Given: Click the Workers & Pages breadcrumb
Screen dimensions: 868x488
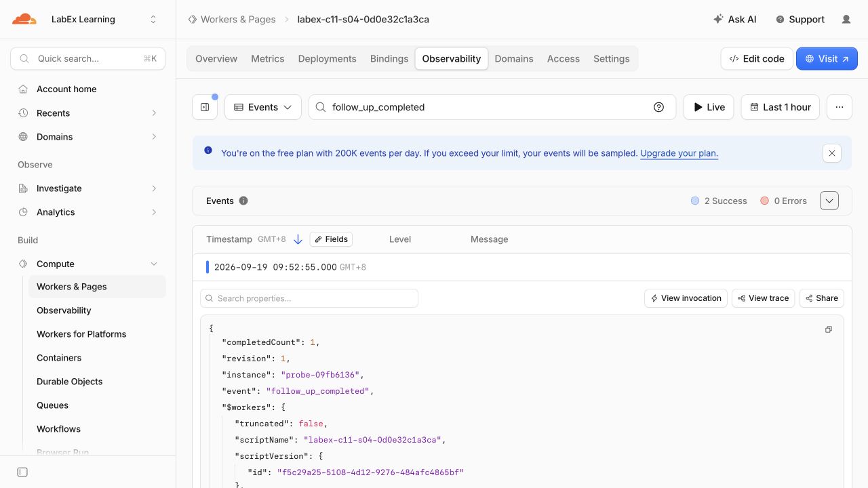Looking at the screenshot, I should [x=238, y=20].
